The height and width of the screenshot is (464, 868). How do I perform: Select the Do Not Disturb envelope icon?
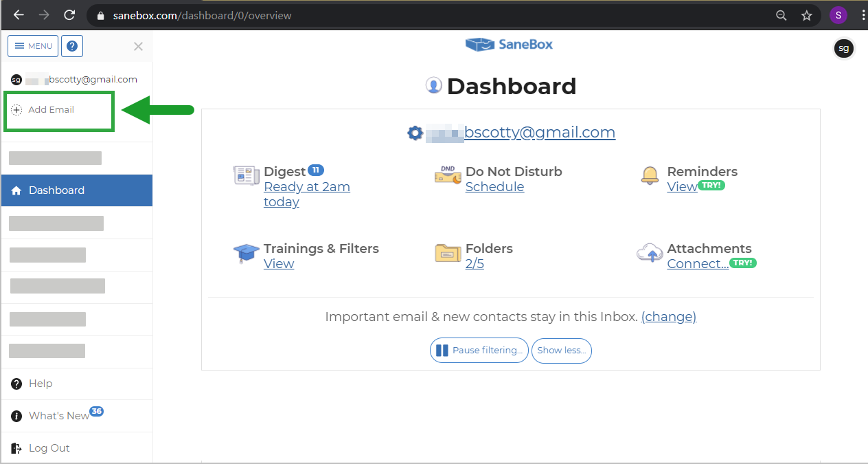448,175
